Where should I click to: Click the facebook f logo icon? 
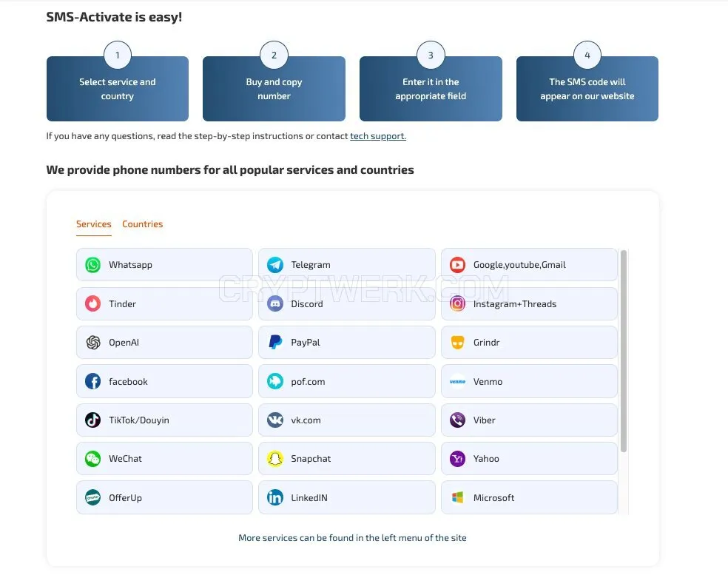(93, 381)
